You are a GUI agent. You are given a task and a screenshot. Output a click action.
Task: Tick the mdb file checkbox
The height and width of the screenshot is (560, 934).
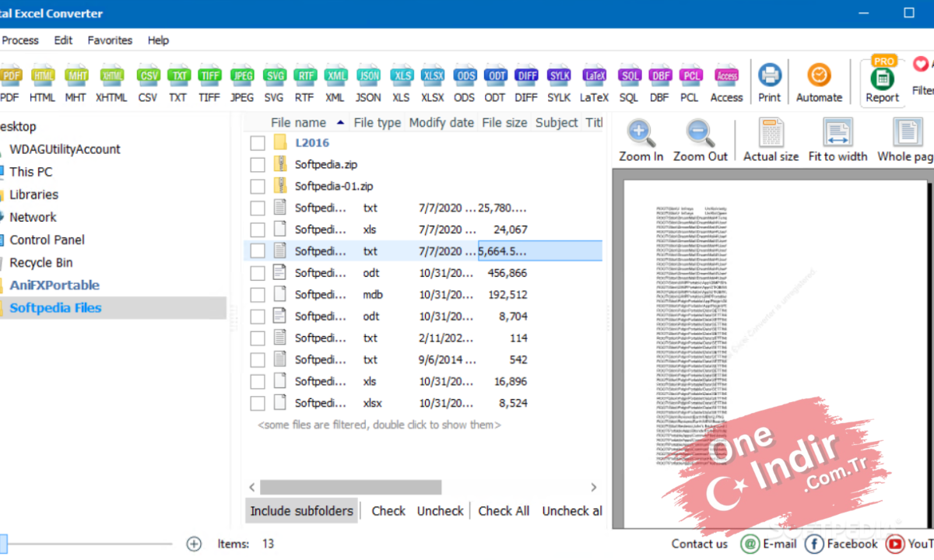click(x=258, y=295)
